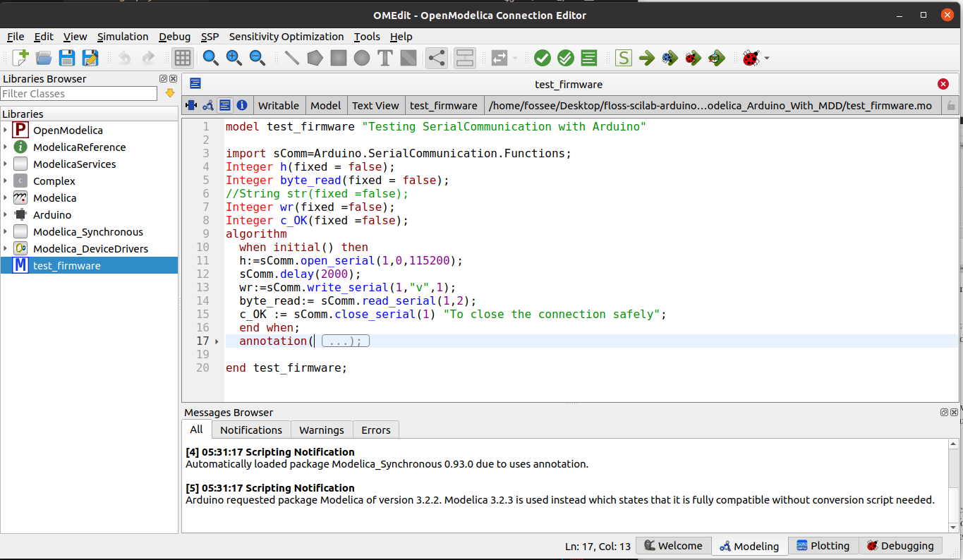The image size is (963, 560).
Task: Click the Messages Browser vertical scrollbar
Action: pyautogui.click(x=954, y=485)
